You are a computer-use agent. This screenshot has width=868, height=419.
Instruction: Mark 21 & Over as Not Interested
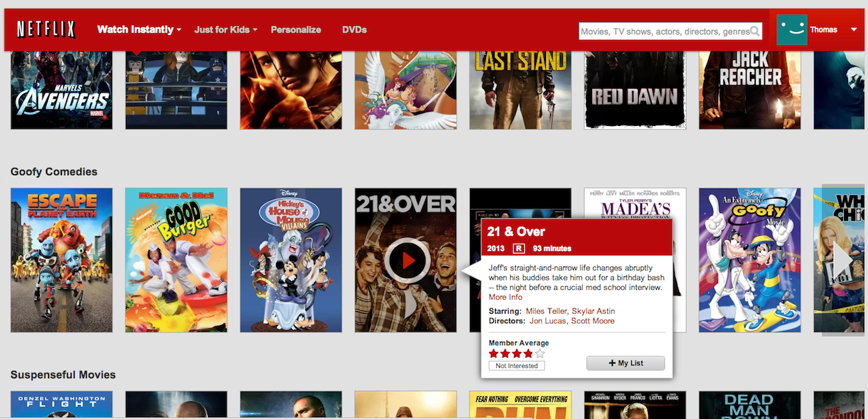(517, 366)
